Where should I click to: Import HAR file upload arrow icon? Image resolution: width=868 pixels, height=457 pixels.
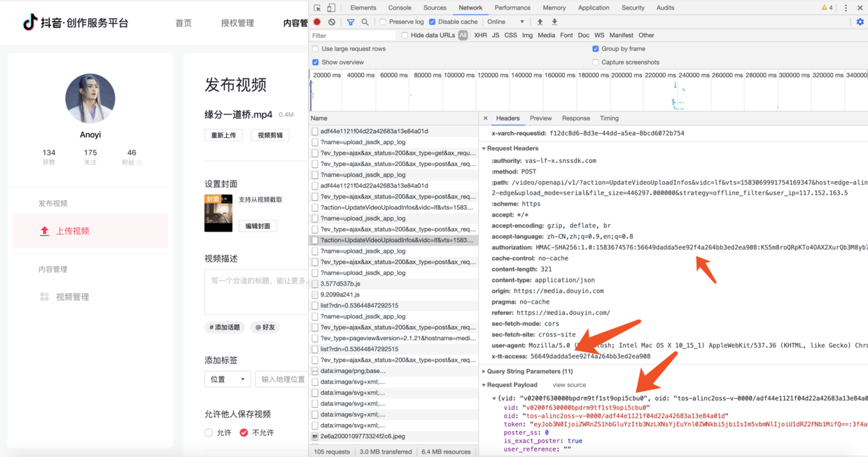click(540, 22)
